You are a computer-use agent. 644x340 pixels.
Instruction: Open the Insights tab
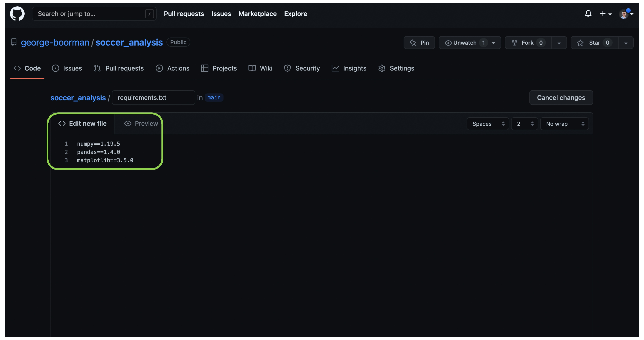(349, 68)
